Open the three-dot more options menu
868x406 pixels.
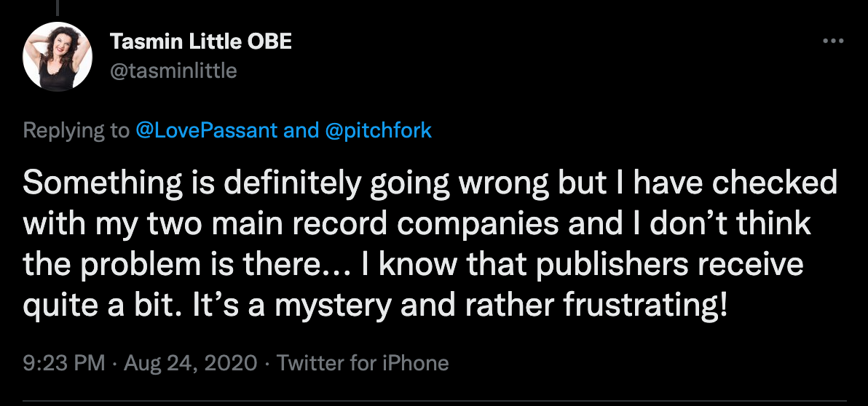832,41
